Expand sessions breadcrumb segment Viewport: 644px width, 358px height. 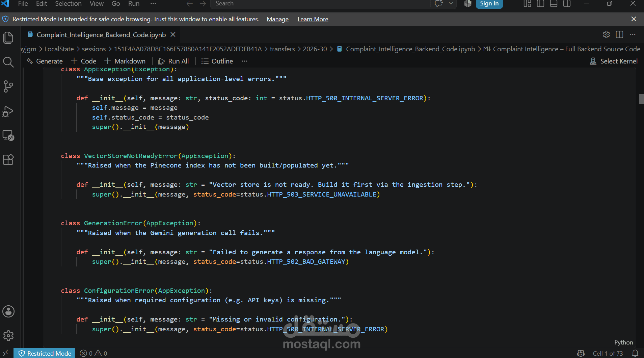click(x=94, y=49)
